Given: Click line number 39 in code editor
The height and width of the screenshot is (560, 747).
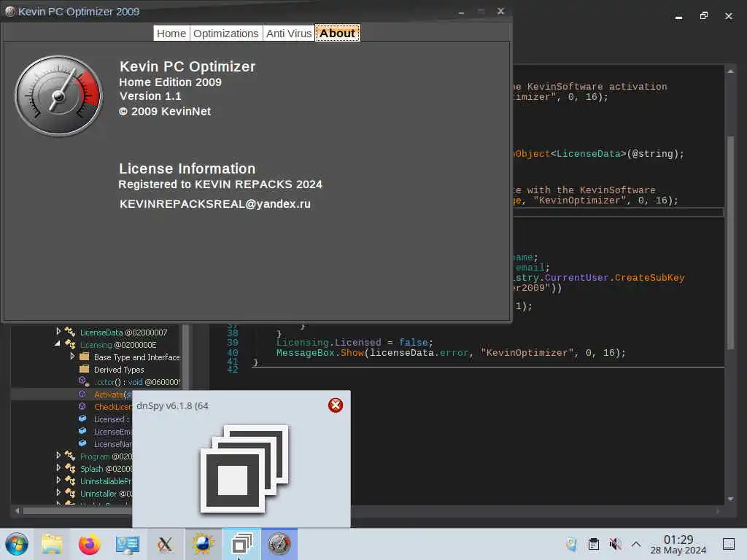Looking at the screenshot, I should (233, 343).
